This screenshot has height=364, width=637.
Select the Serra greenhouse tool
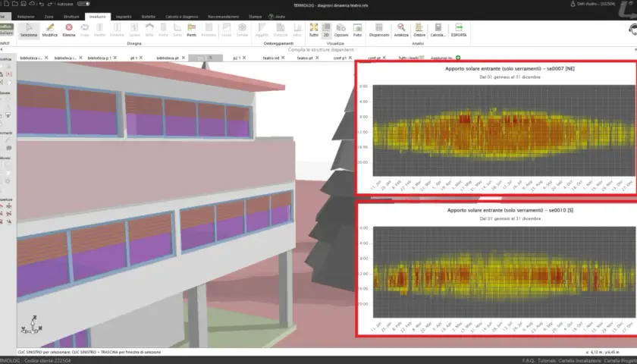click(177, 30)
